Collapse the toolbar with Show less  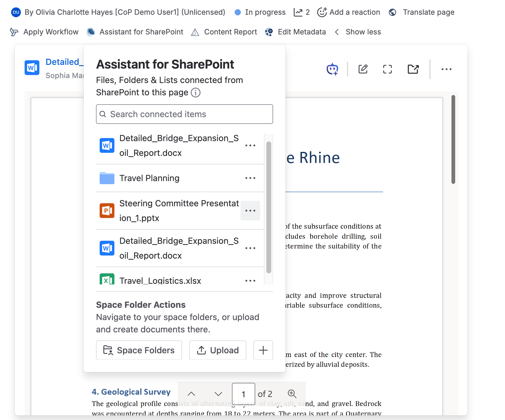coord(358,32)
